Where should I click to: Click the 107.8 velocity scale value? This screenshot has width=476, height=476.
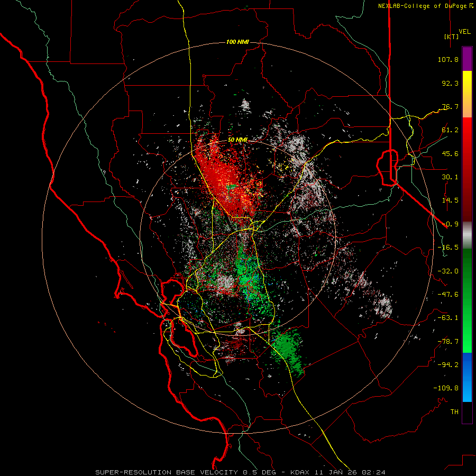[x=448, y=59]
